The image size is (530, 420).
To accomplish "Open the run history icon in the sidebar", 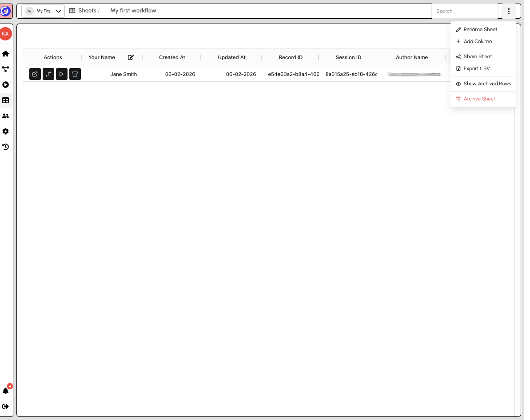I will 6,147.
